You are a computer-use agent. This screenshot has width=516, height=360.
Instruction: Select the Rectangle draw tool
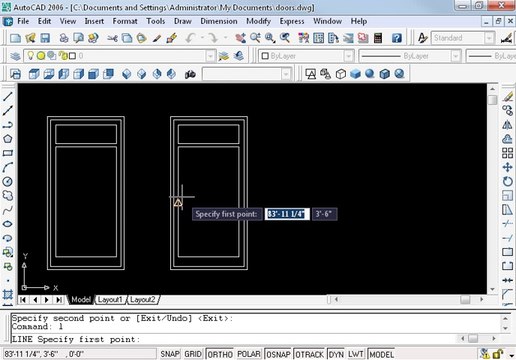(8, 153)
